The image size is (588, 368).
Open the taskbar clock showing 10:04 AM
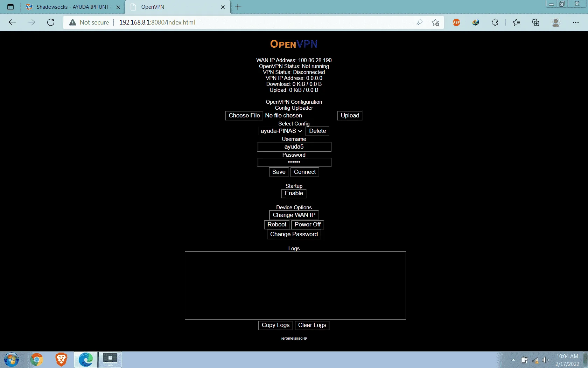pyautogui.click(x=567, y=360)
